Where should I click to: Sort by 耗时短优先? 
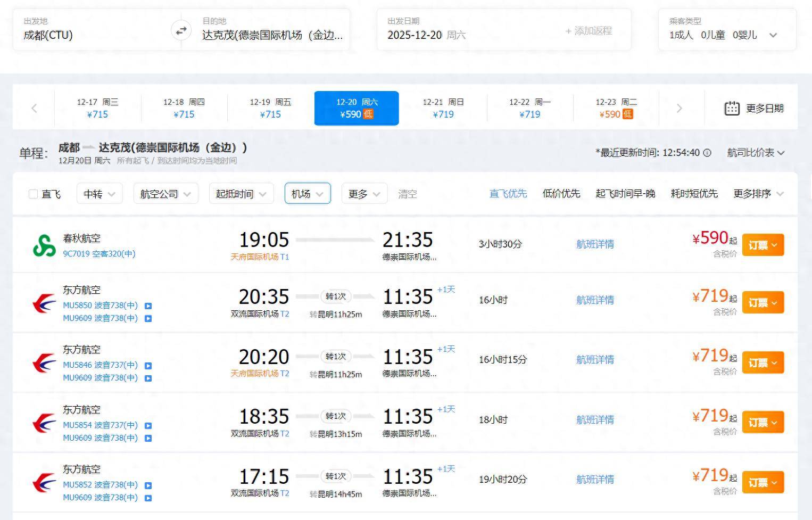coord(694,194)
